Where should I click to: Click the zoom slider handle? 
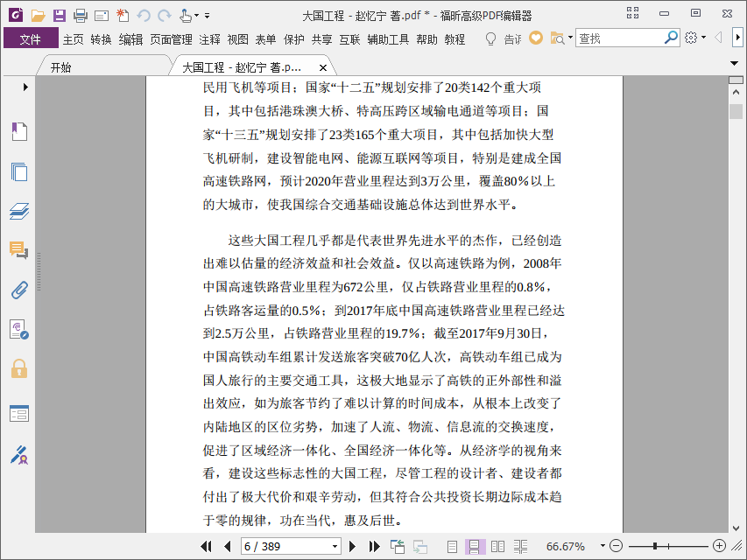click(x=655, y=546)
